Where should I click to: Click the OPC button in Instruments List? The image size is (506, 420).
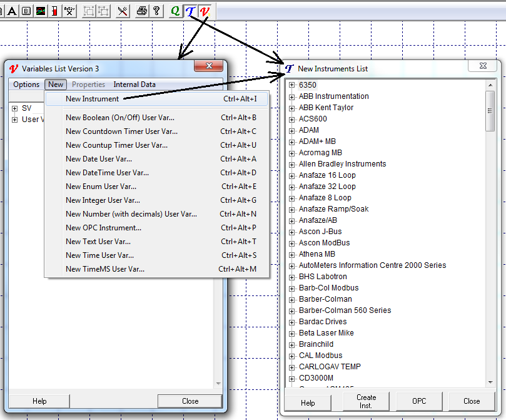[419, 401]
